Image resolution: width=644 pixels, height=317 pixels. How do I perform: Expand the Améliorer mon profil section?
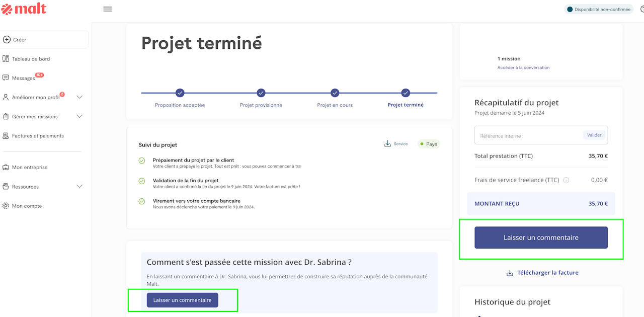(79, 97)
